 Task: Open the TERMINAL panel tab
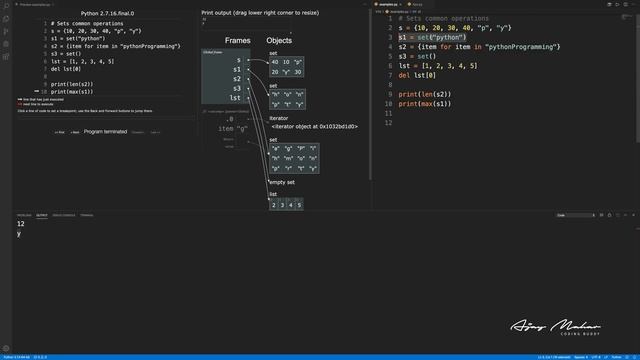(x=87, y=215)
